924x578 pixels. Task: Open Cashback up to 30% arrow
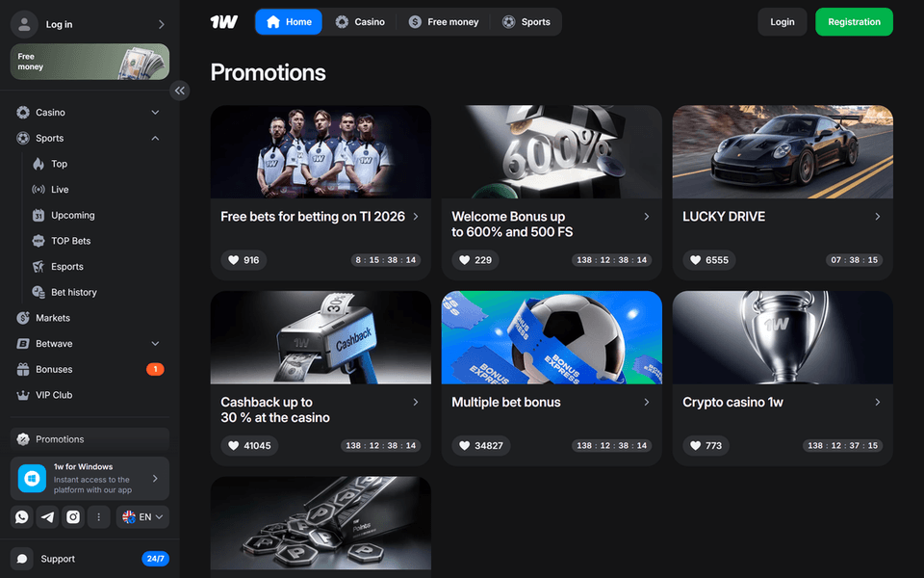tap(416, 403)
